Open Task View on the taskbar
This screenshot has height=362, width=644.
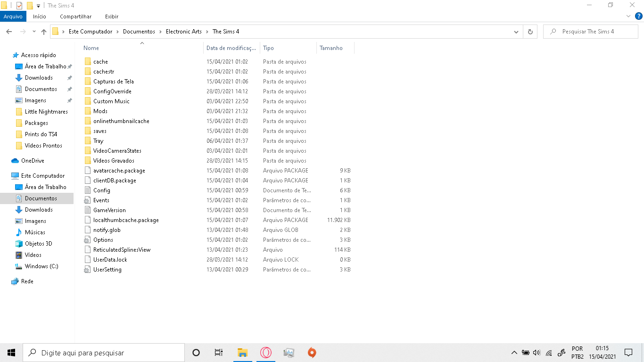coord(219,353)
